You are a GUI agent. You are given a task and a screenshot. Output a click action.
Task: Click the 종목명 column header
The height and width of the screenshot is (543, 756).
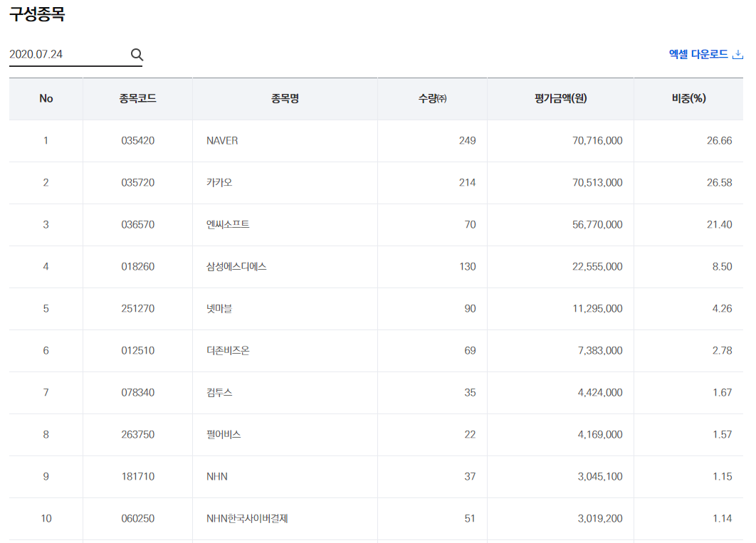pos(285,99)
